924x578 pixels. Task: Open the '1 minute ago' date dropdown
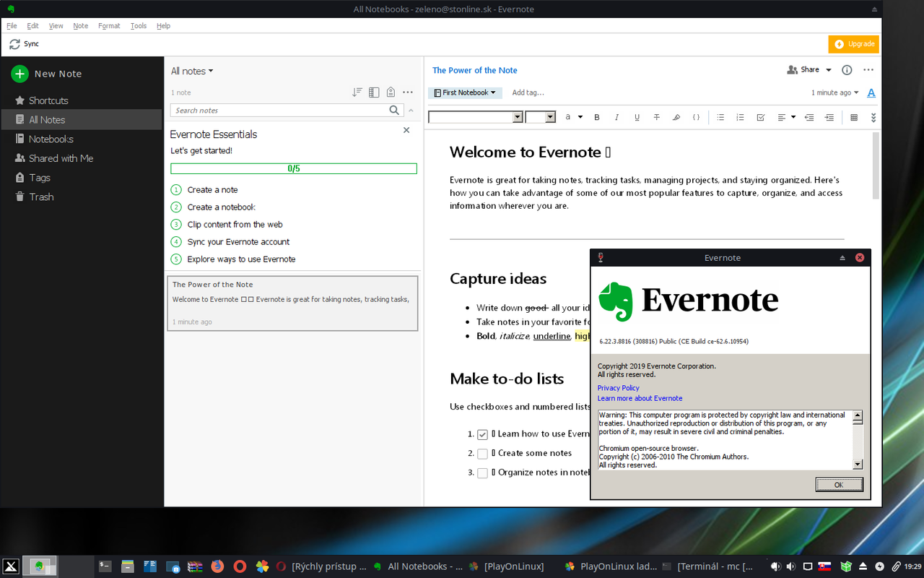pyautogui.click(x=835, y=92)
